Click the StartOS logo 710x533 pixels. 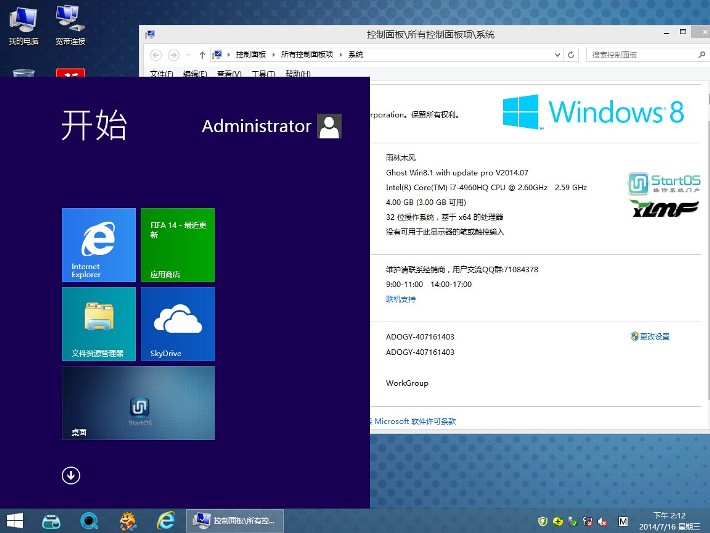click(x=664, y=183)
